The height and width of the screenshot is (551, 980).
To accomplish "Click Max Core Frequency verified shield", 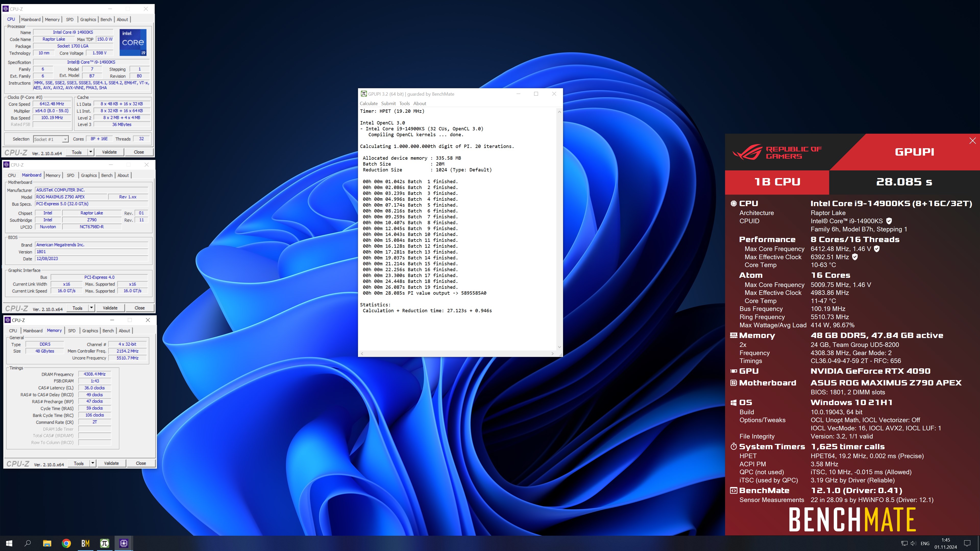I will tap(877, 249).
